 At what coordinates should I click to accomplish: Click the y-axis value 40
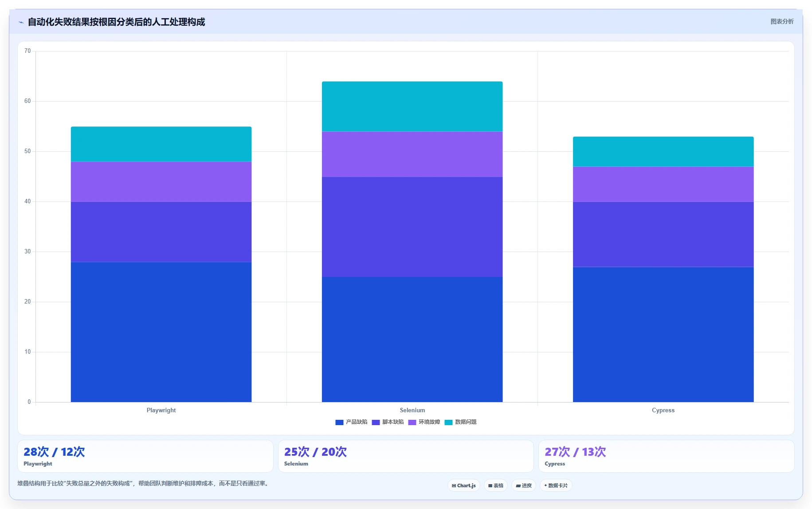tap(27, 201)
